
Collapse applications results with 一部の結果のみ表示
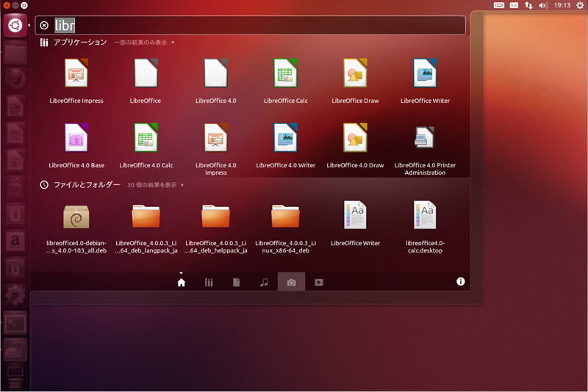click(144, 43)
